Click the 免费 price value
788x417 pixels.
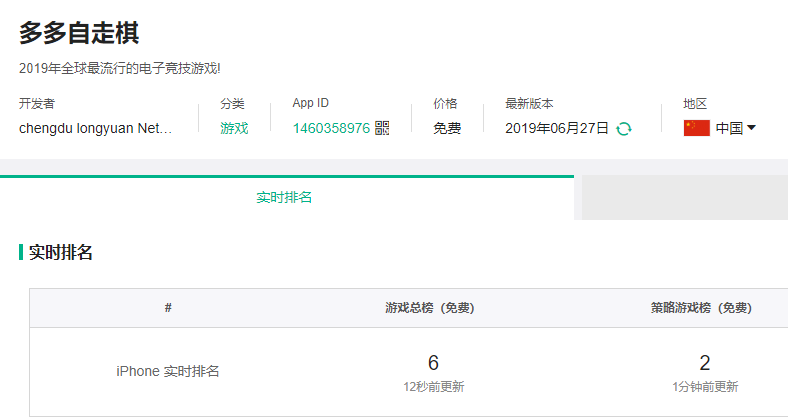447,128
